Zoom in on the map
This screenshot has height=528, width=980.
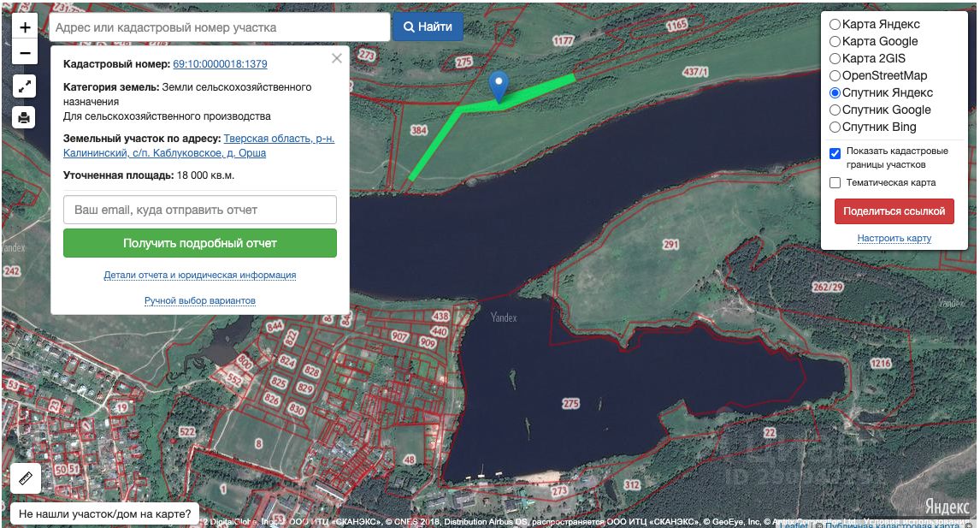tap(25, 27)
